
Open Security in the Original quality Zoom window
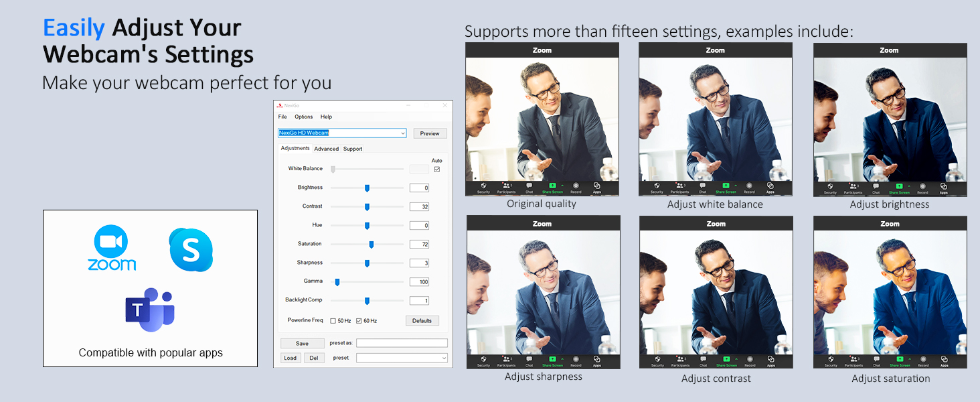[483, 187]
